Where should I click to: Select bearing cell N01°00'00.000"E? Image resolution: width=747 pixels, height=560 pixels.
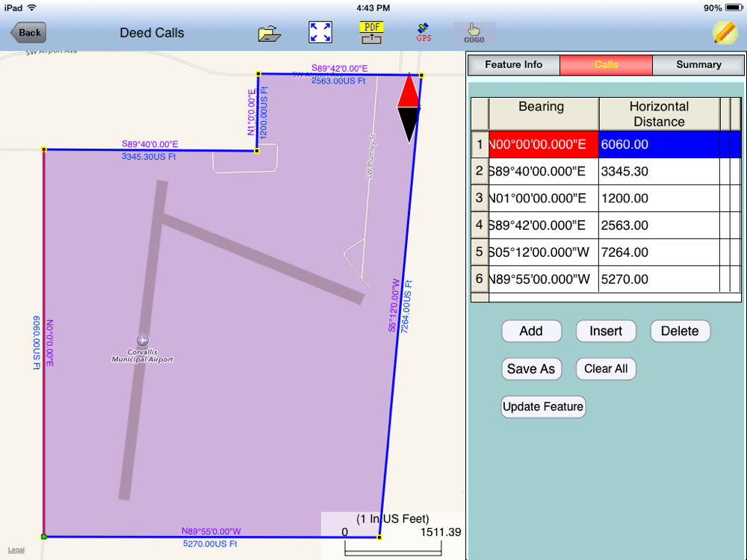(x=544, y=198)
